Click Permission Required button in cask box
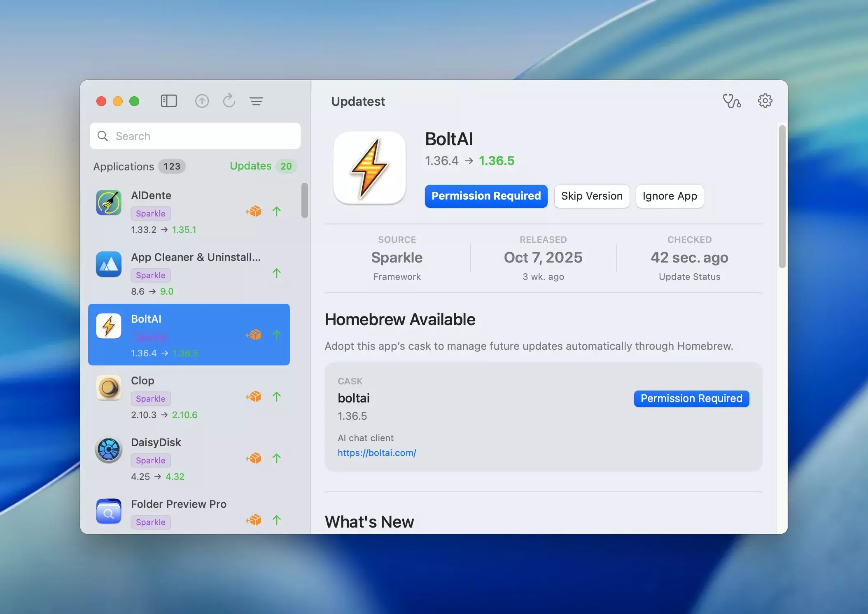Viewport: 868px width, 614px height. [691, 398]
